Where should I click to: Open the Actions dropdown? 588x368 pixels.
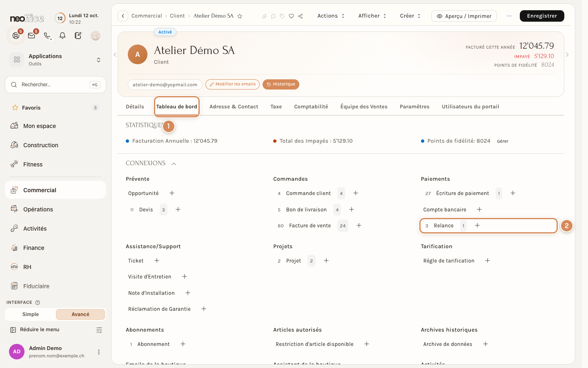tap(331, 16)
